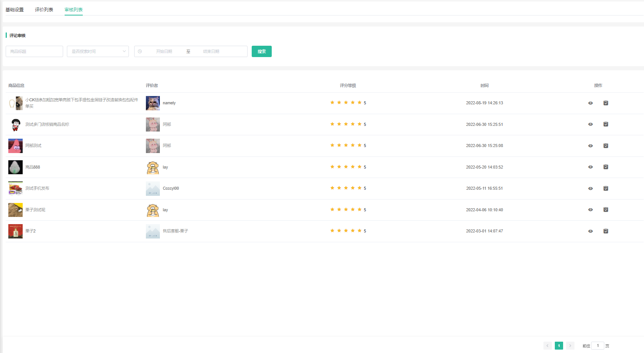Screen dimensions: 644x353
Task: Click the 开始日期 start date field
Action: click(164, 51)
